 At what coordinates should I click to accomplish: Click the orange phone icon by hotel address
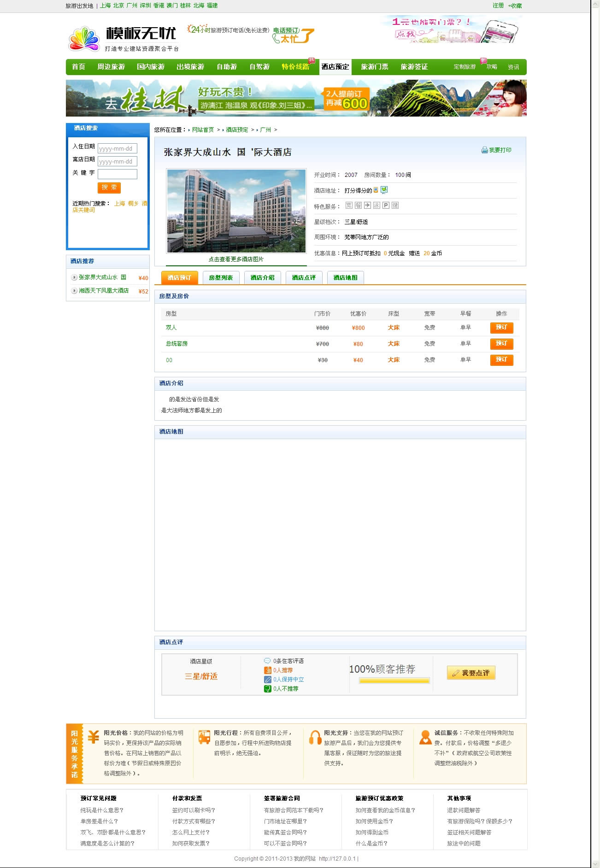[x=376, y=190]
